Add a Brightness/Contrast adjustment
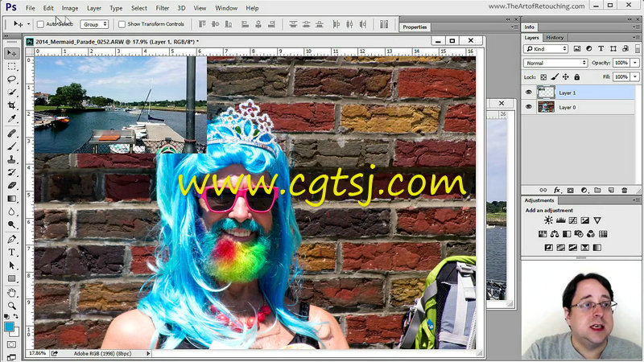This screenshot has width=644, height=362. 548,220
